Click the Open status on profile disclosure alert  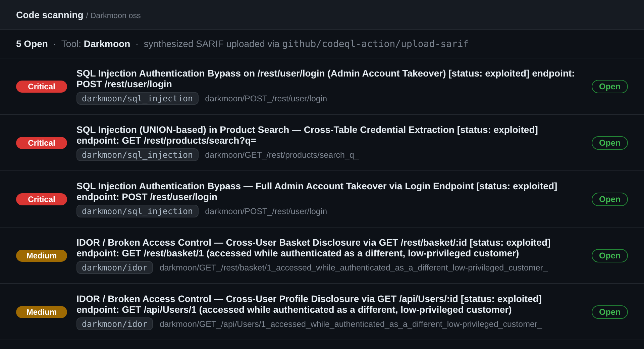pos(609,312)
